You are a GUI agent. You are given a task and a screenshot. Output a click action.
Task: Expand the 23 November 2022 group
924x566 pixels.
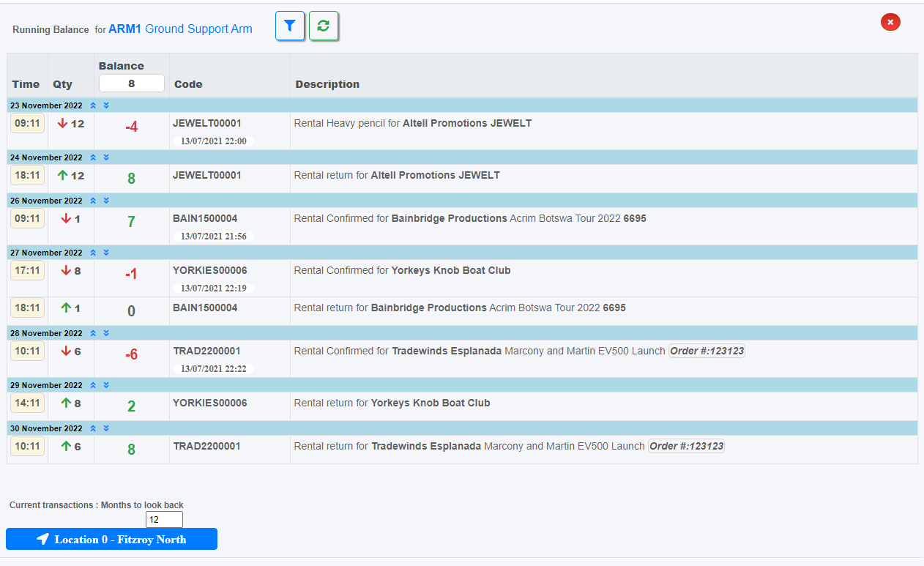click(105, 105)
